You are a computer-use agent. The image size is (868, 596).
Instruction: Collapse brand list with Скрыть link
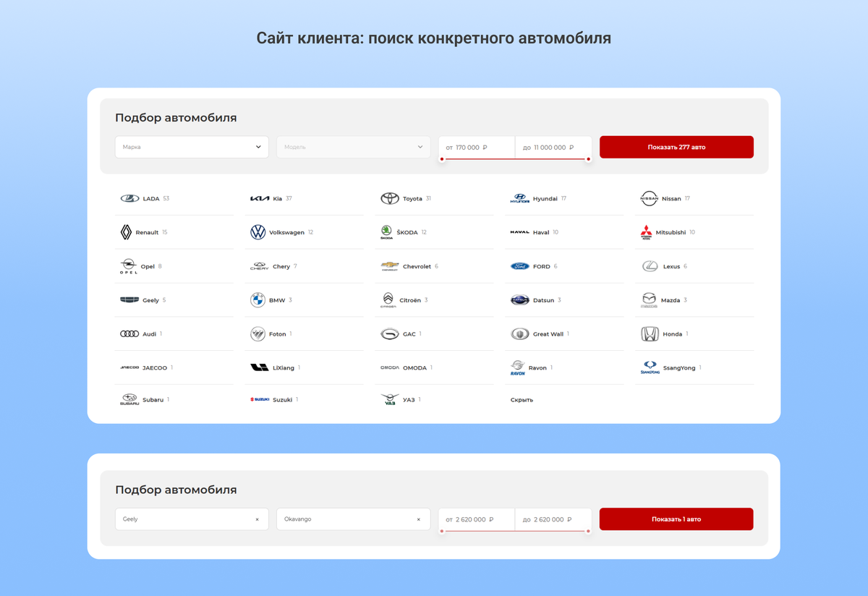[x=522, y=400]
